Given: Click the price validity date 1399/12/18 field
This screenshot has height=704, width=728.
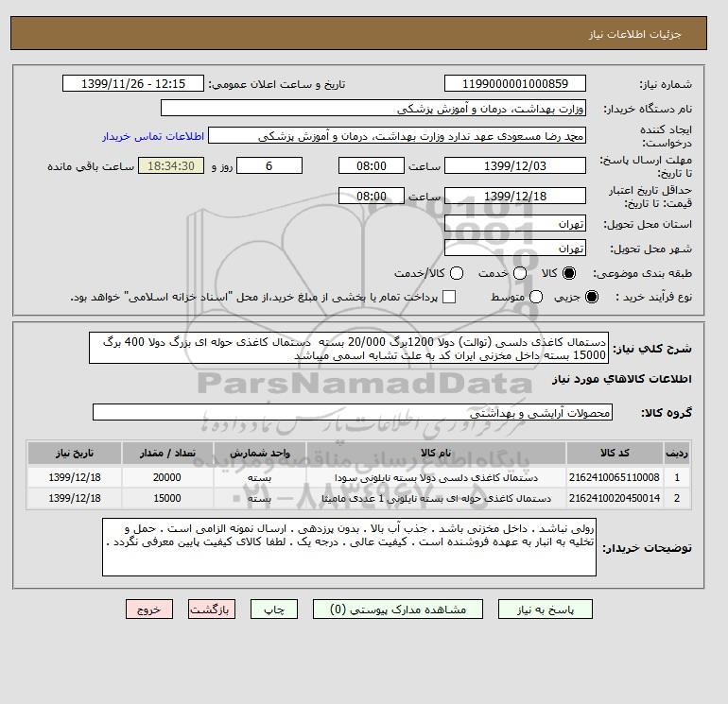Looking at the screenshot, I should pos(515,196).
